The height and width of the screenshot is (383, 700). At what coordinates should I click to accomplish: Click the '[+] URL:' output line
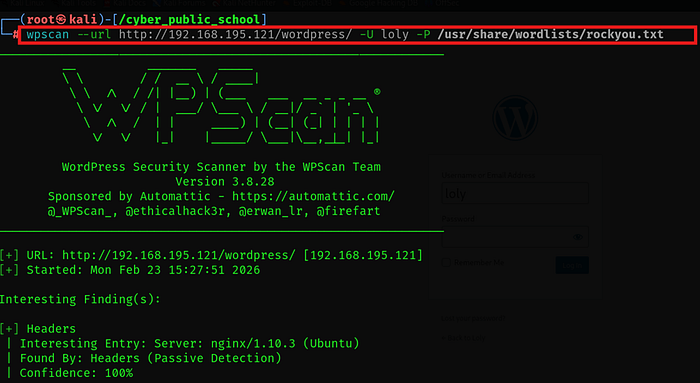211,255
